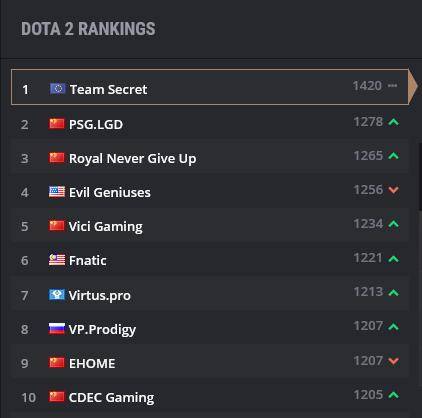Viewport: 422px width, 418px height.
Task: Click the green up arrow next to 1278
Action: 394,122
